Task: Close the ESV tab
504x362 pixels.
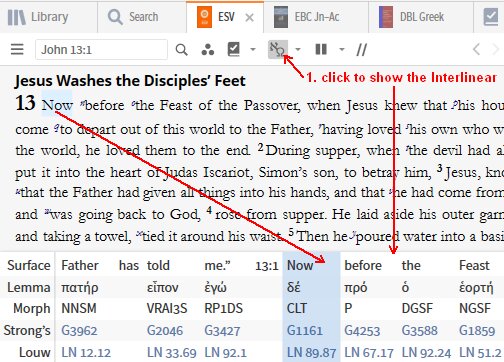Action: [x=249, y=17]
